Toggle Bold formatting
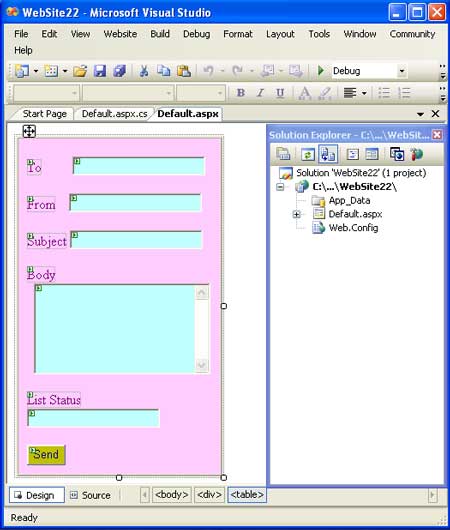 point(241,92)
